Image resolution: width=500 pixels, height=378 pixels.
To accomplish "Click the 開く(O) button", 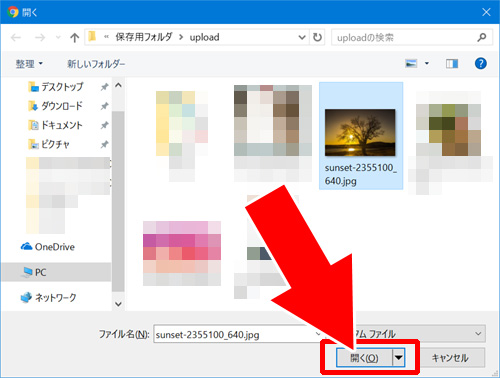I will [x=364, y=358].
